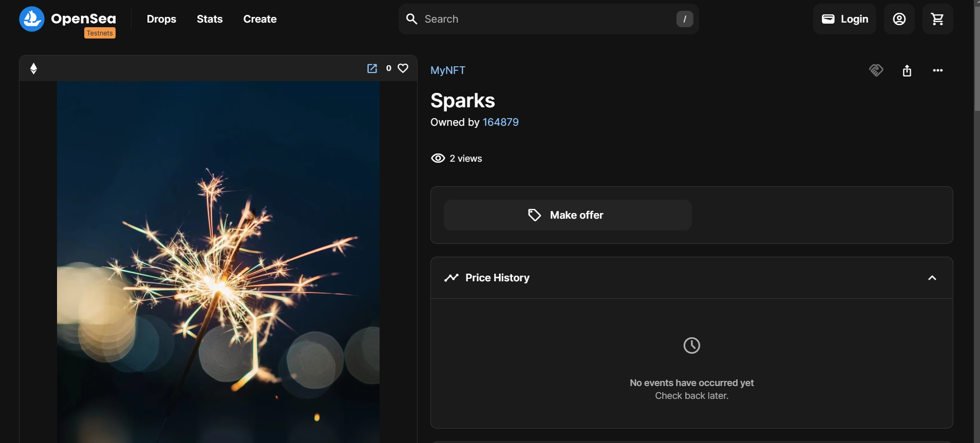The height and width of the screenshot is (443, 980).
Task: Open the MyNFT collection link
Action: (x=448, y=70)
